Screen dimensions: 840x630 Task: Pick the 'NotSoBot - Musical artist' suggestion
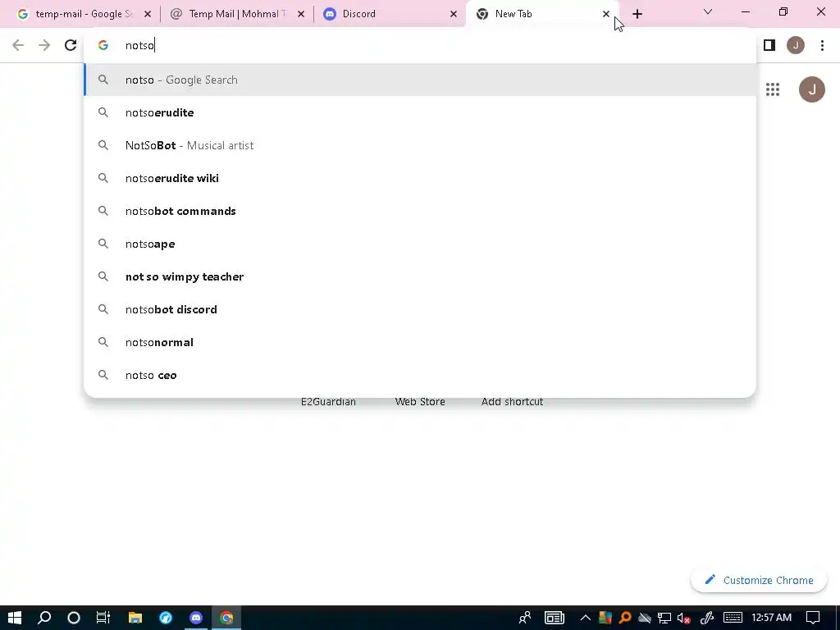click(420, 145)
